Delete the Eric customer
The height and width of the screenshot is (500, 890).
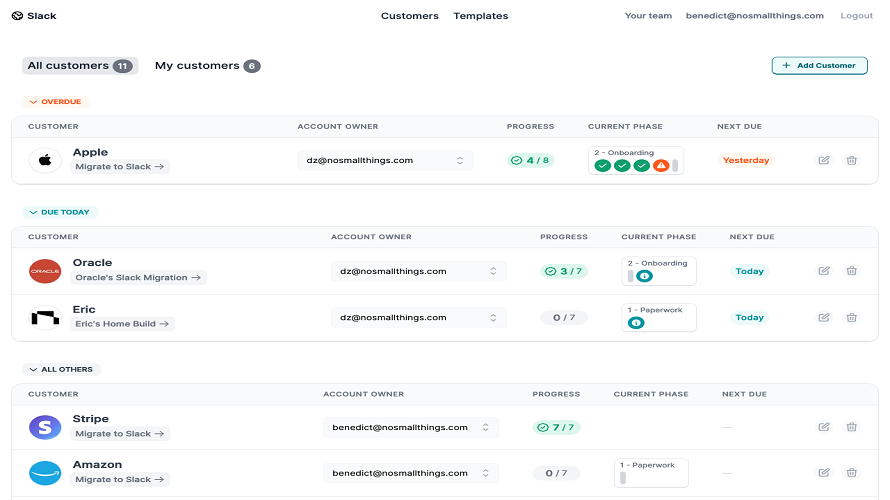tap(851, 318)
